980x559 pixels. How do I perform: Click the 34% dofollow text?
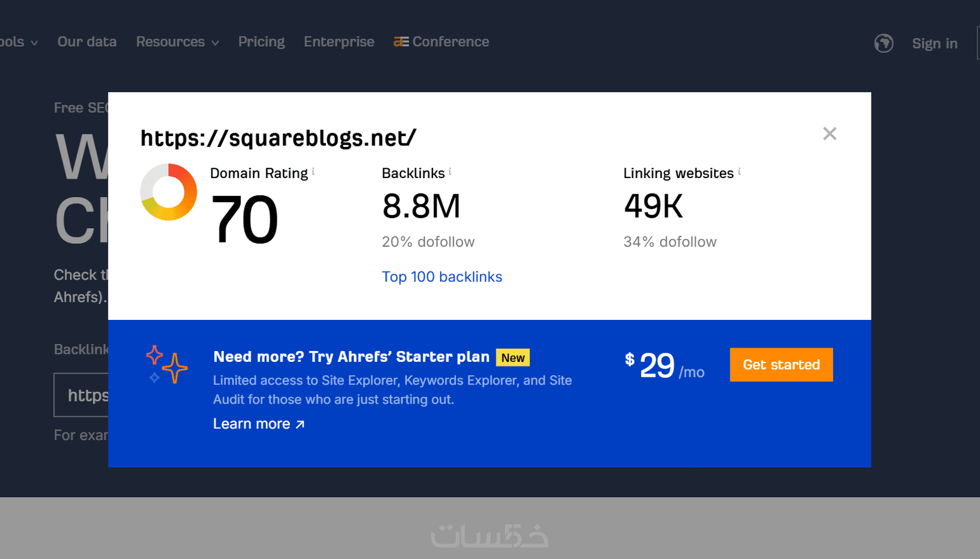[670, 241]
